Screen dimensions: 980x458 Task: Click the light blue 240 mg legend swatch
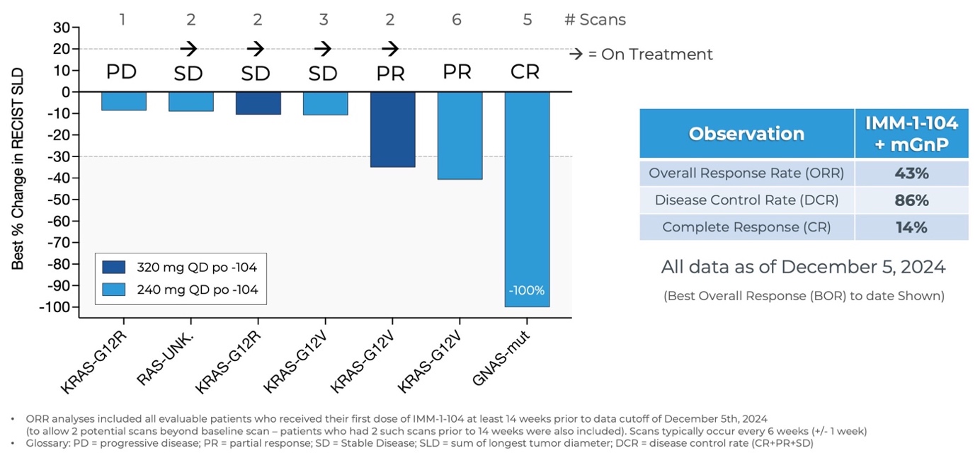click(113, 290)
